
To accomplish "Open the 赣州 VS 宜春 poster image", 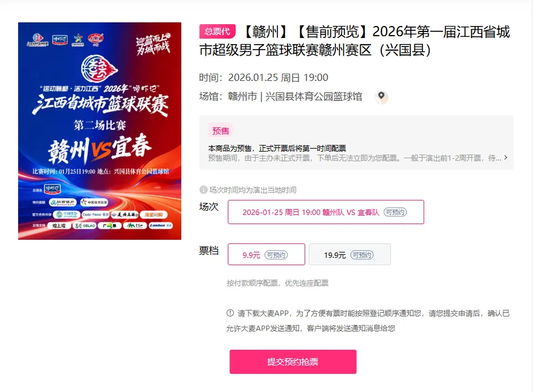I will [100, 131].
